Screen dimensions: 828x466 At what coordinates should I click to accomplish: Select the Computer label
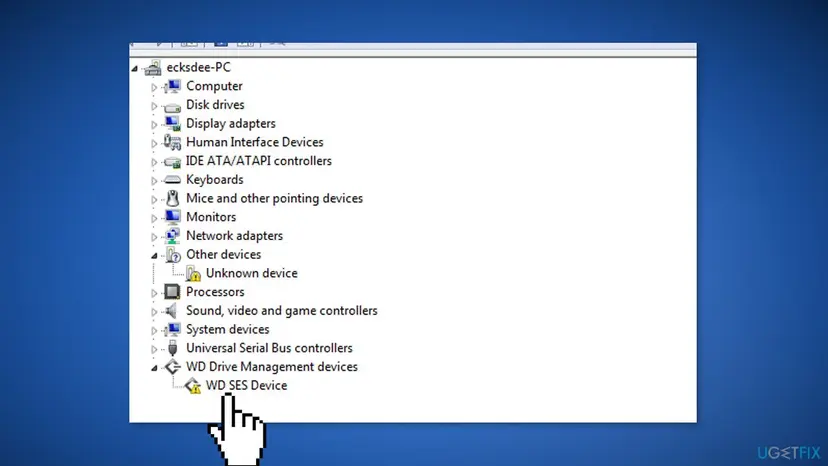(214, 86)
